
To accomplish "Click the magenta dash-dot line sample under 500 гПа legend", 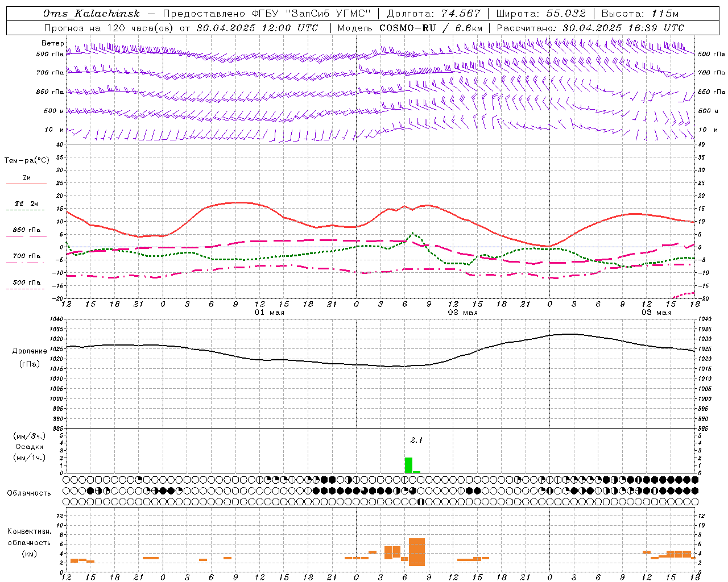I will tap(26, 289).
